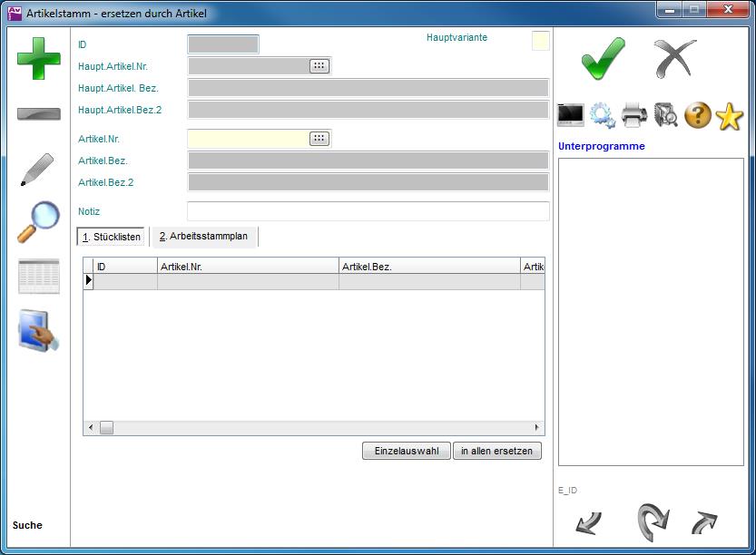756x555 pixels.
Task: Click the printer icon
Action: pyautogui.click(x=634, y=115)
